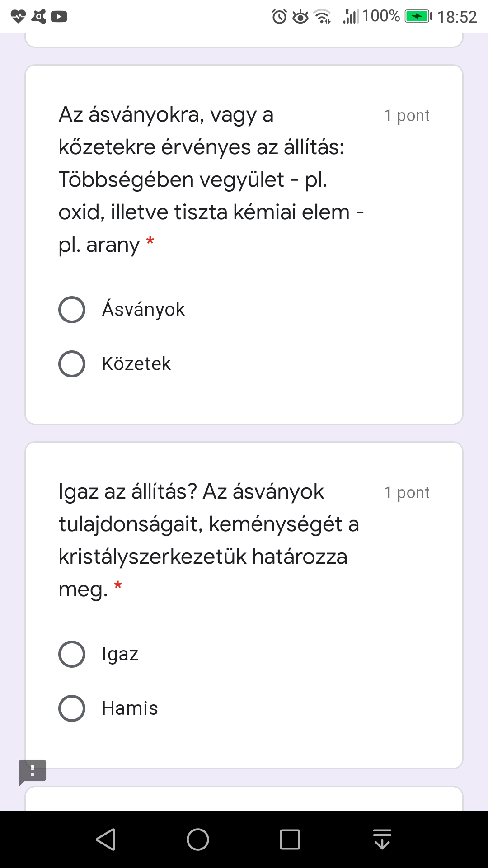Image resolution: width=488 pixels, height=868 pixels.
Task: Tap the YouTube notification icon
Action: click(x=59, y=17)
